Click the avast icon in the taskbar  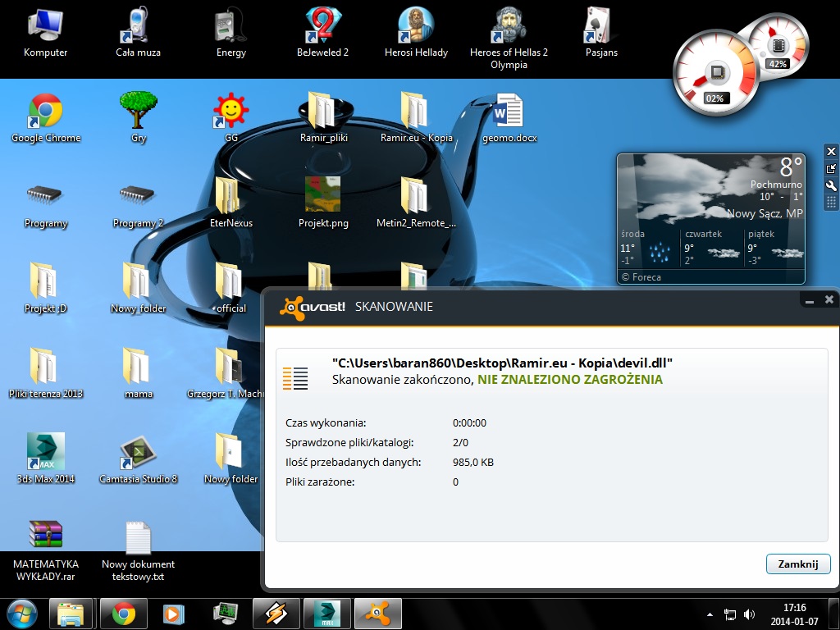pos(378,614)
